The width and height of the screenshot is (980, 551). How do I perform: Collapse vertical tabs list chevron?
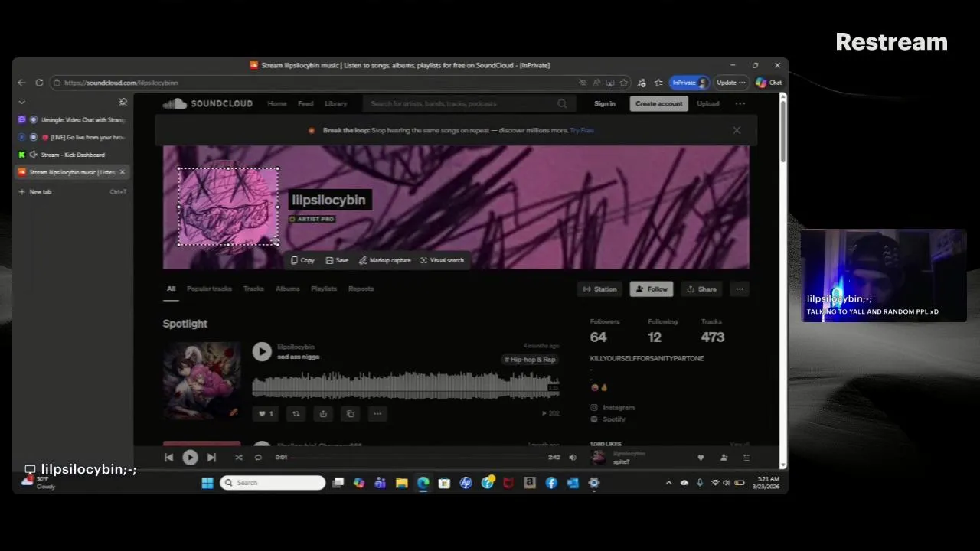tap(21, 102)
